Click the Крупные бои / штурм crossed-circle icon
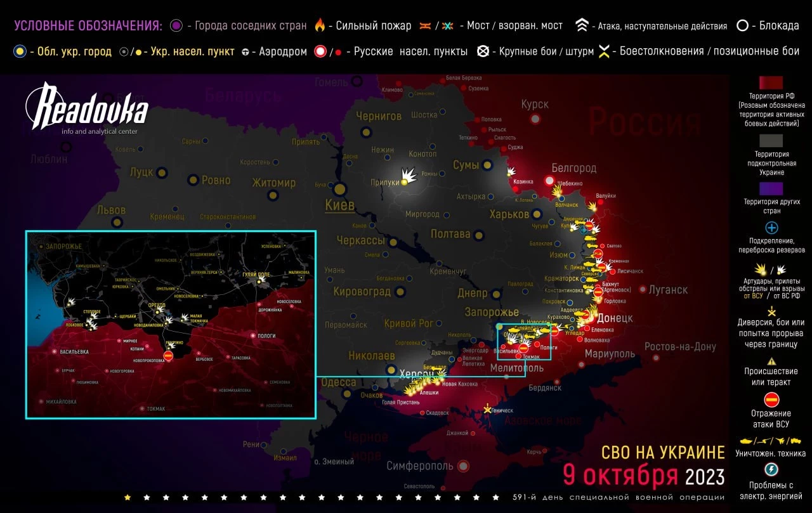Screen dimensions: 812x513 point(483,52)
